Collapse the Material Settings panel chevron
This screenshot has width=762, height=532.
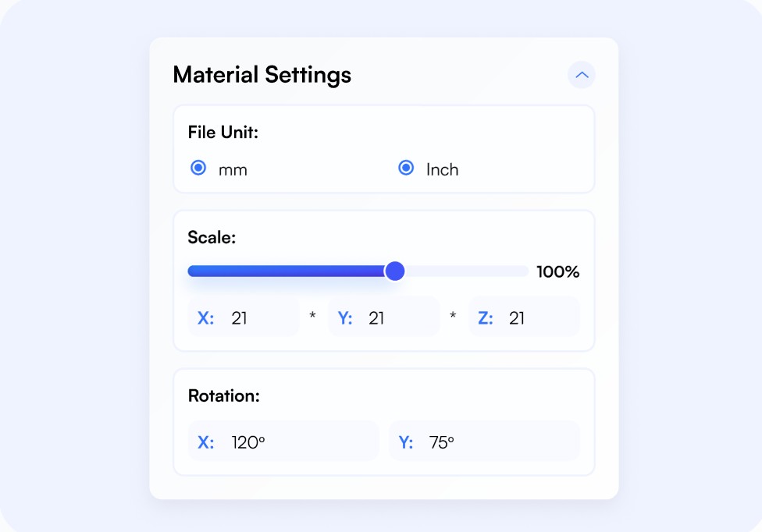(x=581, y=75)
